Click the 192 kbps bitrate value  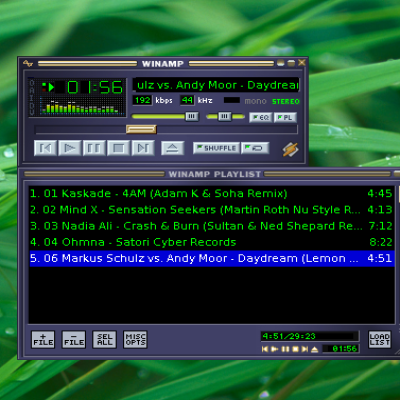pyautogui.click(x=142, y=100)
